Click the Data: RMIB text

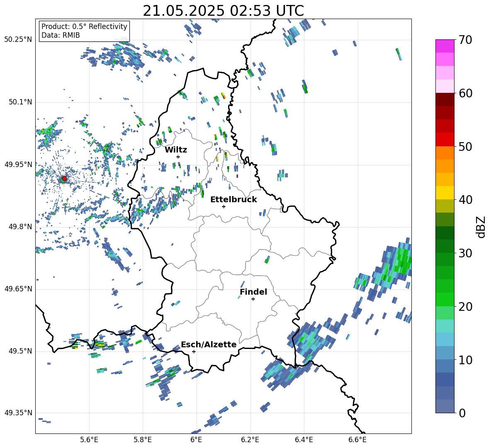coord(61,35)
